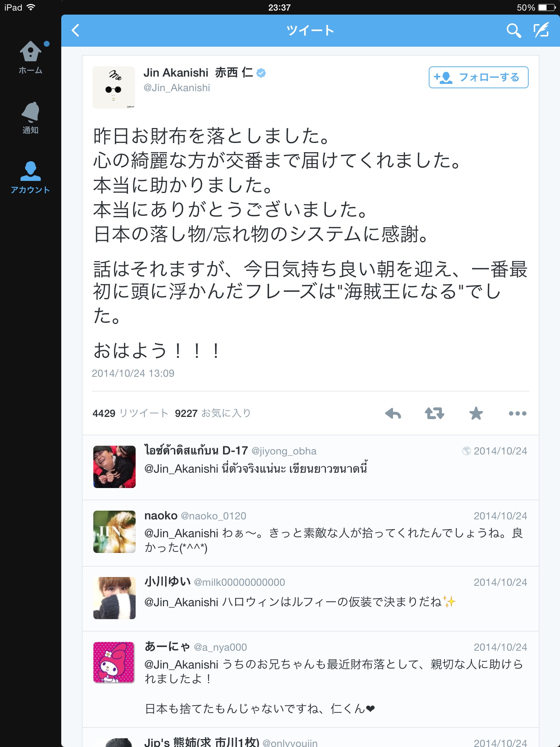
Task: Open more options ellipsis menu
Action: [x=518, y=414]
